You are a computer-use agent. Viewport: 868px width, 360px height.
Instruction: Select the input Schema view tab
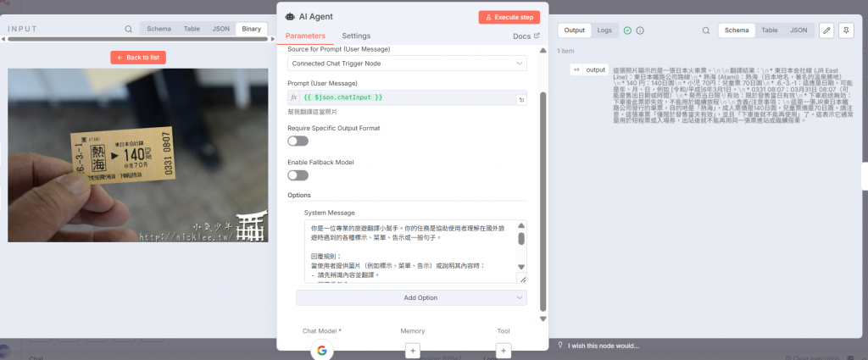159,29
